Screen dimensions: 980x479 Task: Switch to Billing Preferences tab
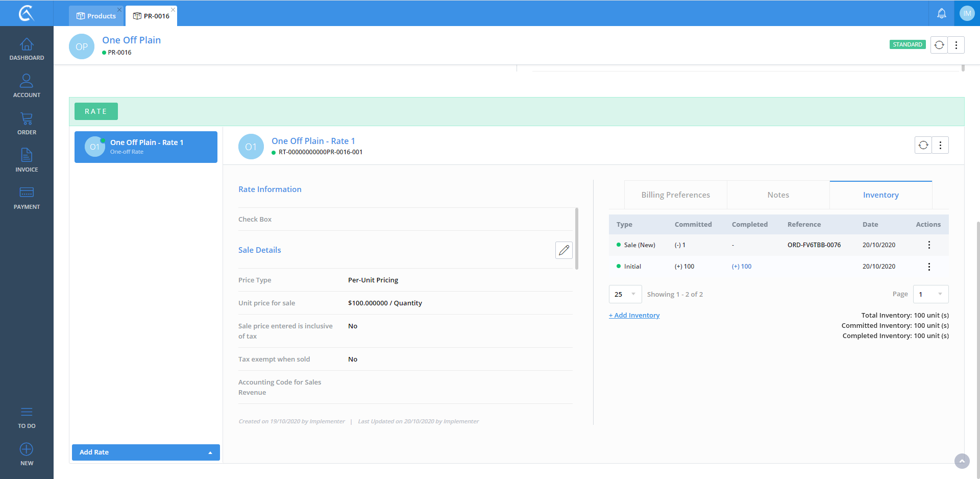pos(675,195)
